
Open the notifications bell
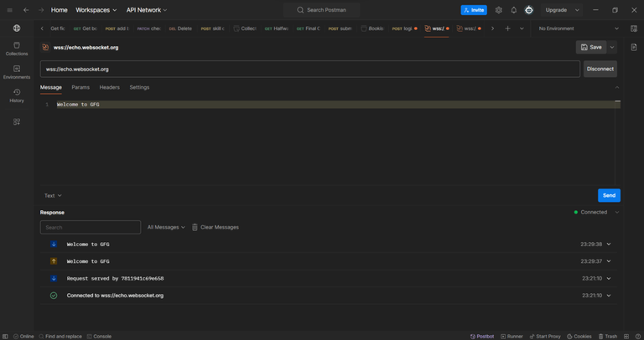point(513,10)
